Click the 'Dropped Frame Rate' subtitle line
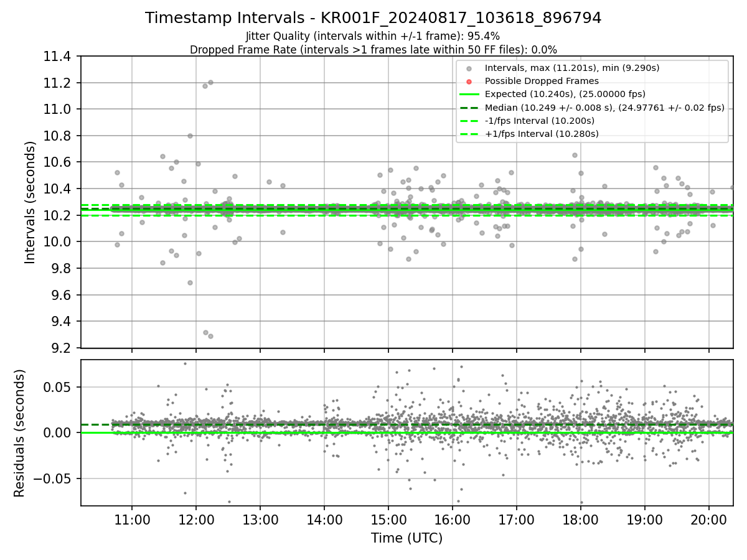The width and height of the screenshot is (747, 560). (x=374, y=50)
